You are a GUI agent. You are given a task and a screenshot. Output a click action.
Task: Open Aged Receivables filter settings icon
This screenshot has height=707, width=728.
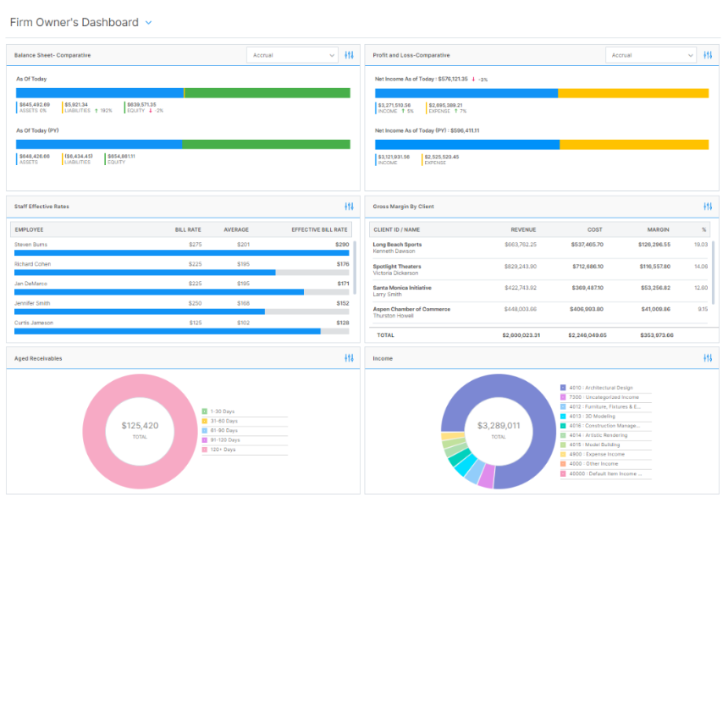point(349,358)
